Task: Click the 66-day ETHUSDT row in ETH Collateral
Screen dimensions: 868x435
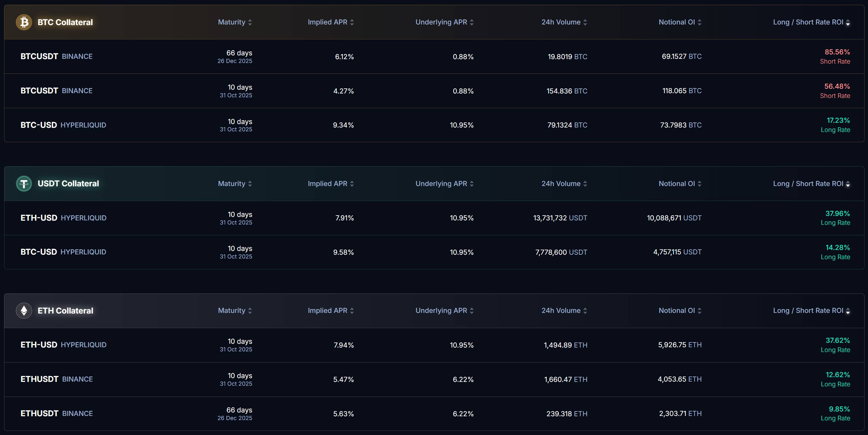Action: (434, 414)
